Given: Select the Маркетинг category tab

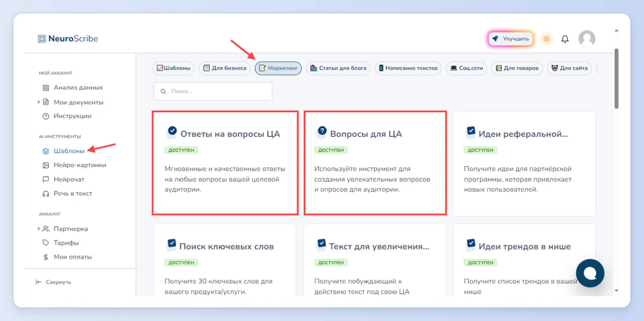Looking at the screenshot, I should coord(278,68).
